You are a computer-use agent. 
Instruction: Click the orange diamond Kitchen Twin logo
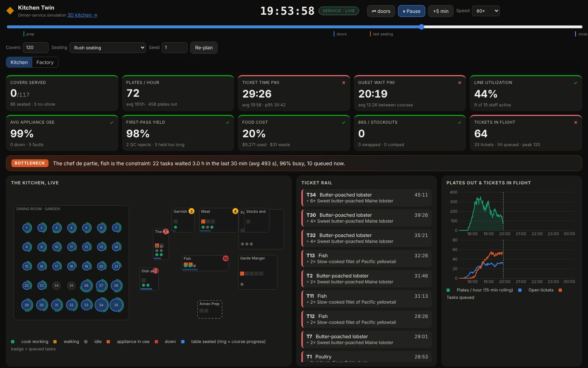10,11
